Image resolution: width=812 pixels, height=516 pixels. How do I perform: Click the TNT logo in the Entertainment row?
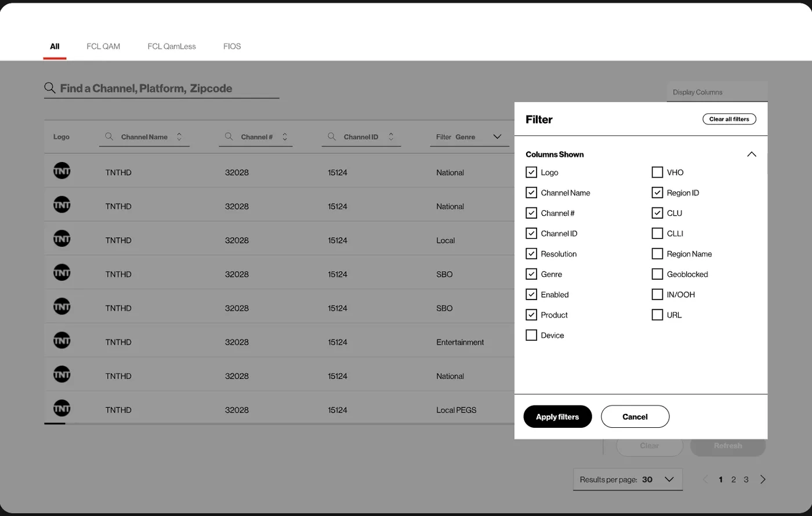(x=62, y=340)
